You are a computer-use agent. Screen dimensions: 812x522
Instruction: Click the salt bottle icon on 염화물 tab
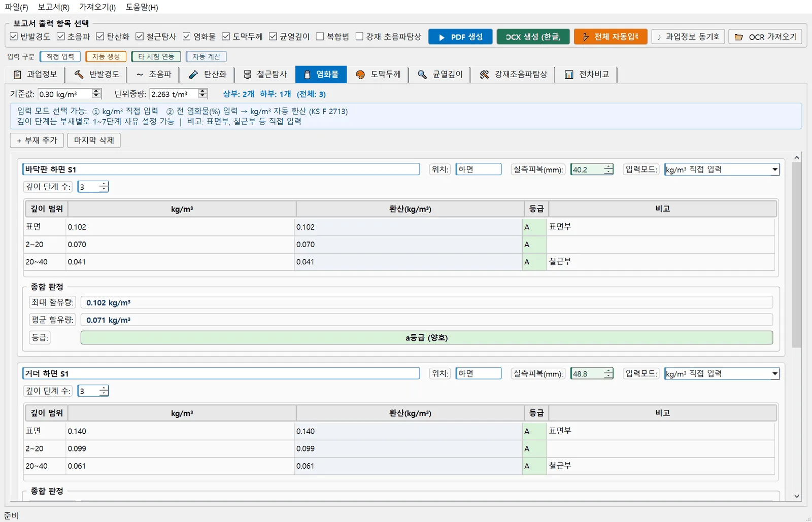tap(307, 75)
